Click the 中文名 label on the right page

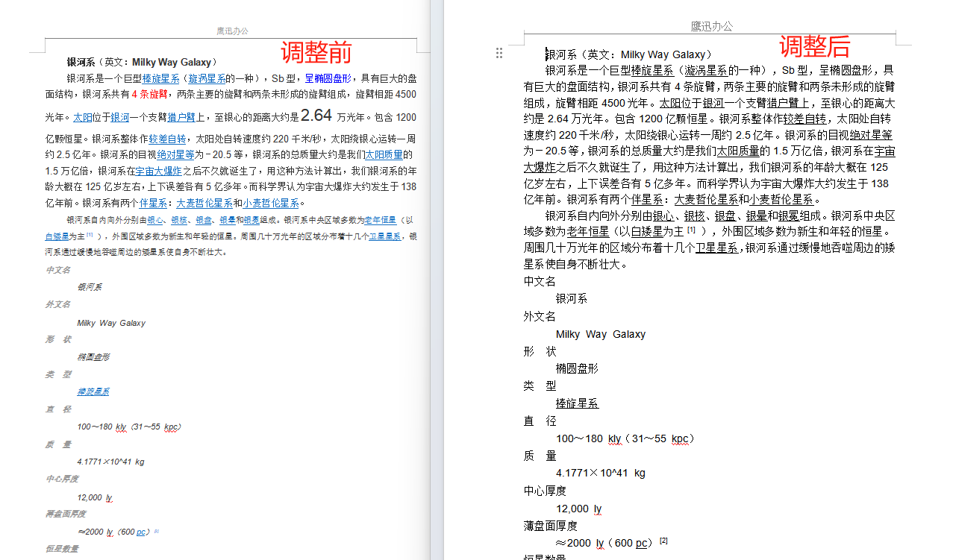pos(540,281)
